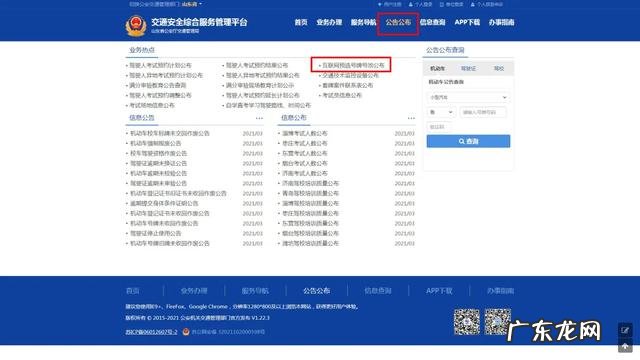
Task: Open 驾驶证停止使用公告 entry
Action: [x=156, y=233]
